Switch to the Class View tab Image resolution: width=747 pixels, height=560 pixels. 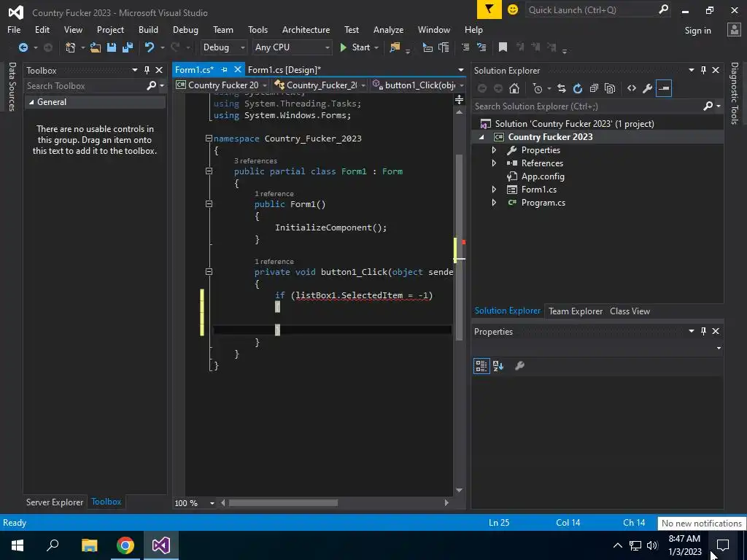(x=630, y=311)
